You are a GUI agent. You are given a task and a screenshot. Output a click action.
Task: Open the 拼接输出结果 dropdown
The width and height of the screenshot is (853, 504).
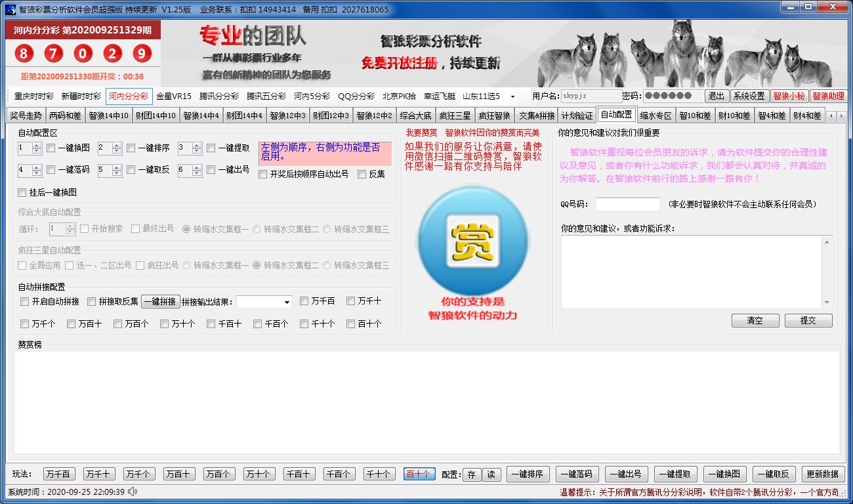click(x=287, y=303)
